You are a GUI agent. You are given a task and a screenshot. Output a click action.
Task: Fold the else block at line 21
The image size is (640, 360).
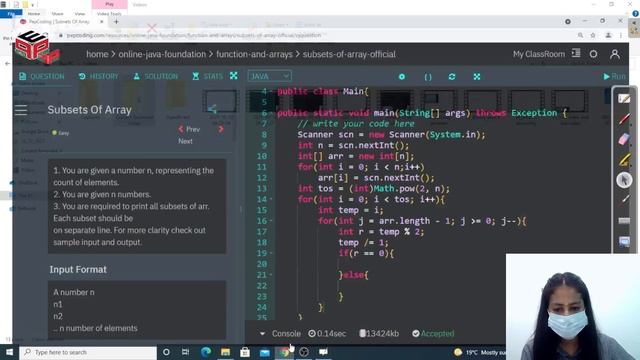271,275
